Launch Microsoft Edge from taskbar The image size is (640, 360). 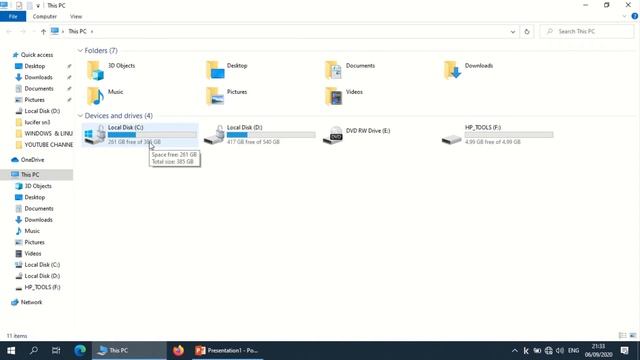point(80,351)
